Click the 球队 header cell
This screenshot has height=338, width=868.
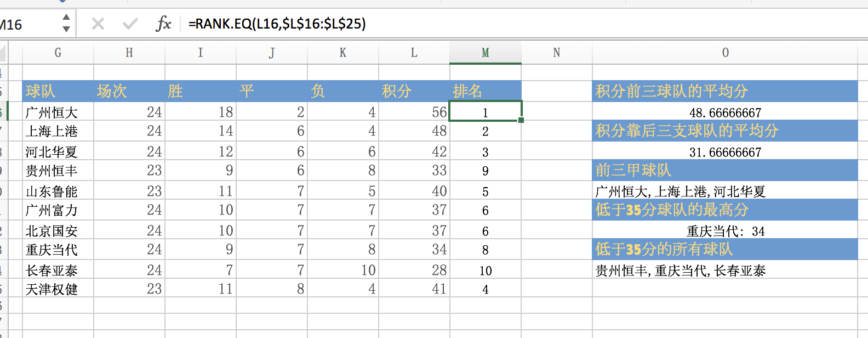click(x=58, y=91)
